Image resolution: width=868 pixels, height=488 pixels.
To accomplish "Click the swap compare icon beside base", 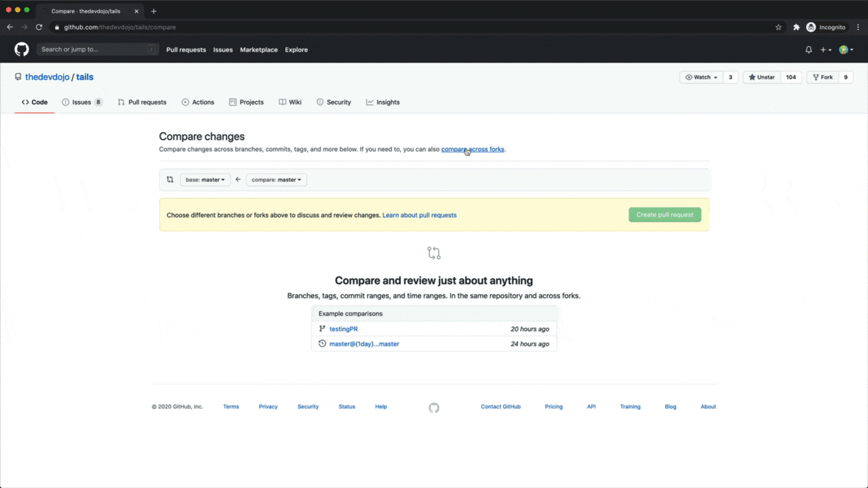I will [x=170, y=179].
